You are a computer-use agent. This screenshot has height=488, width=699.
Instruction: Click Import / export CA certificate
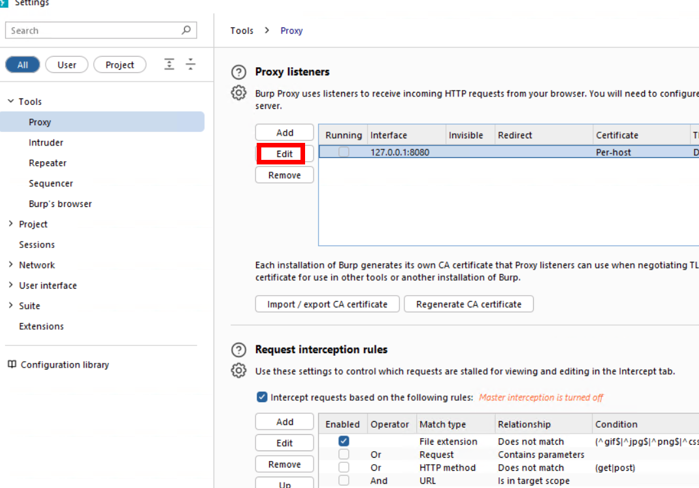click(327, 304)
